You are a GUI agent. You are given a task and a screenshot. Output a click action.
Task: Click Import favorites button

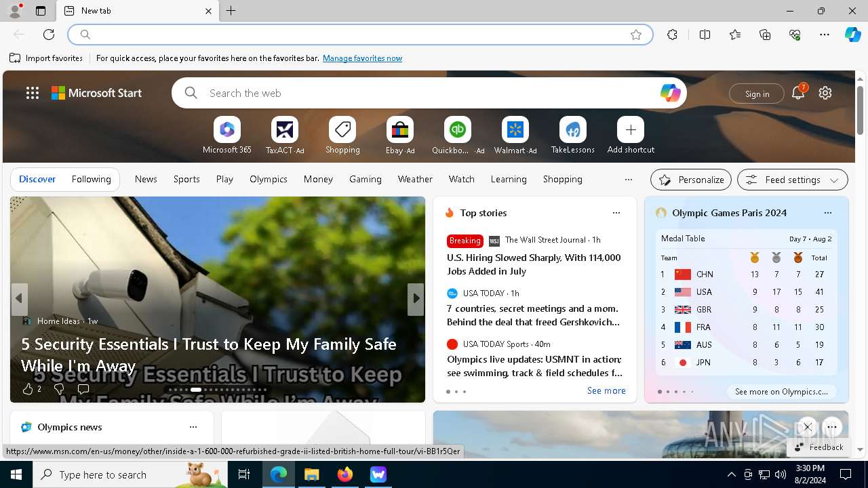click(46, 58)
